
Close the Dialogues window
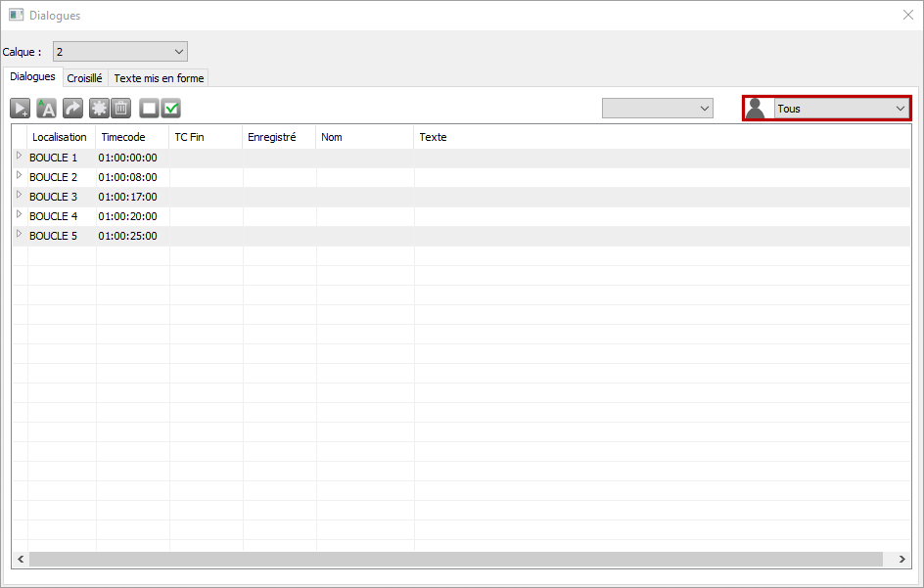(x=906, y=16)
